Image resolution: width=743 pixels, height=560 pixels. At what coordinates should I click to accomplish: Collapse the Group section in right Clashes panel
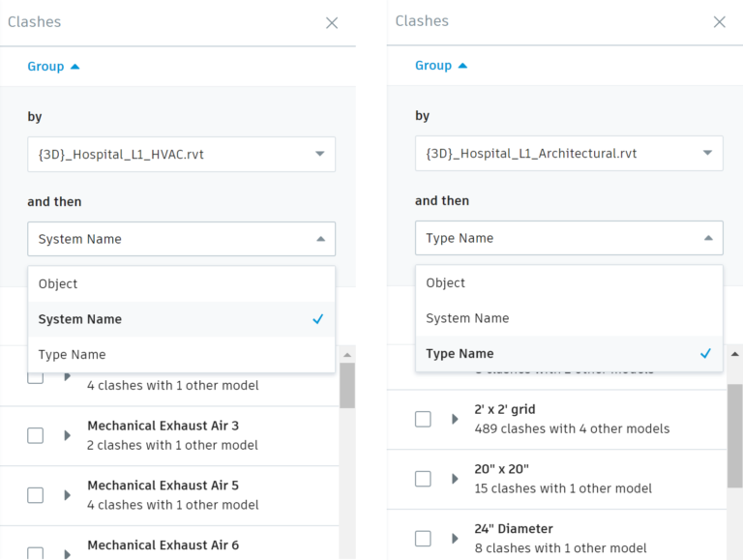[441, 66]
